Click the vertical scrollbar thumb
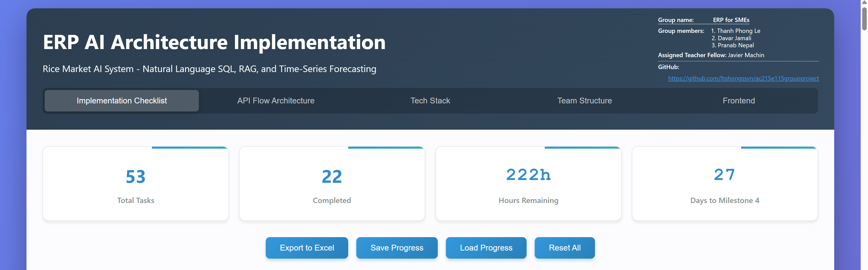The height and width of the screenshot is (270, 868). tap(864, 18)
